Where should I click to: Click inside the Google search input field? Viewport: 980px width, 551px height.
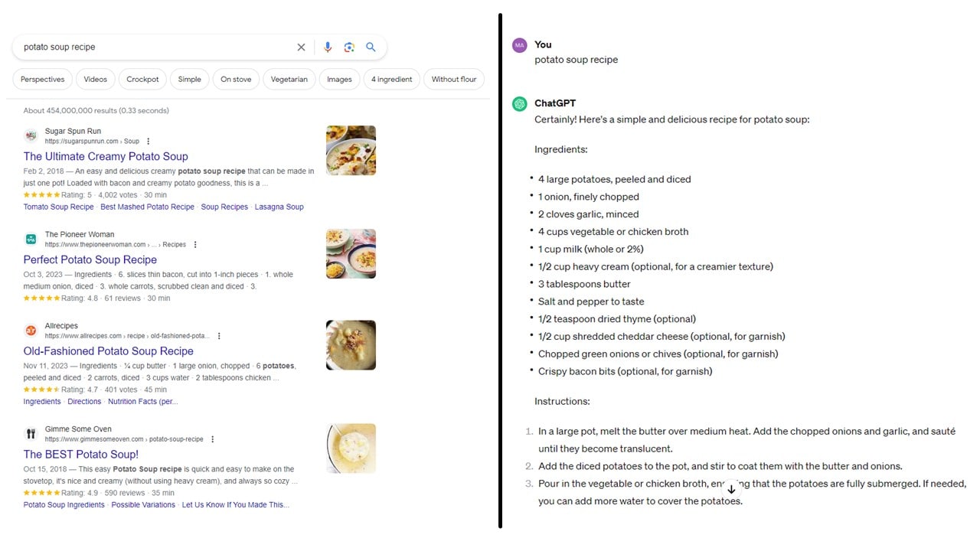pos(153,47)
